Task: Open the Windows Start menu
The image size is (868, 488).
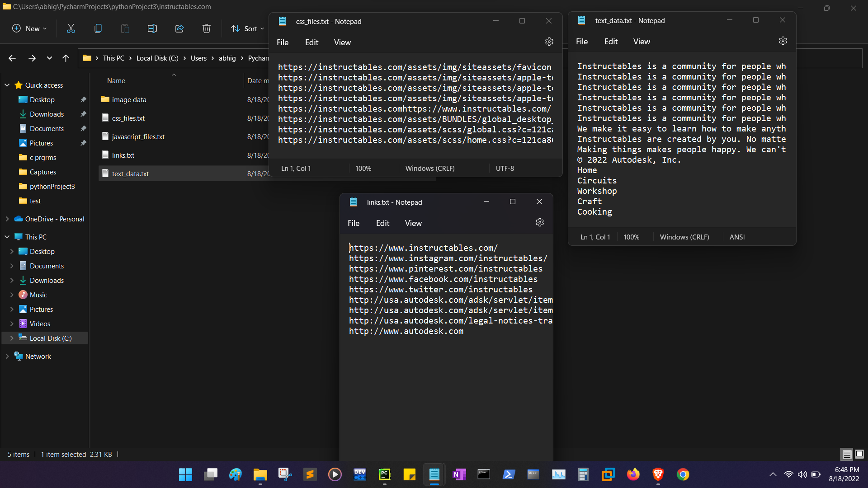Action: 185,474
